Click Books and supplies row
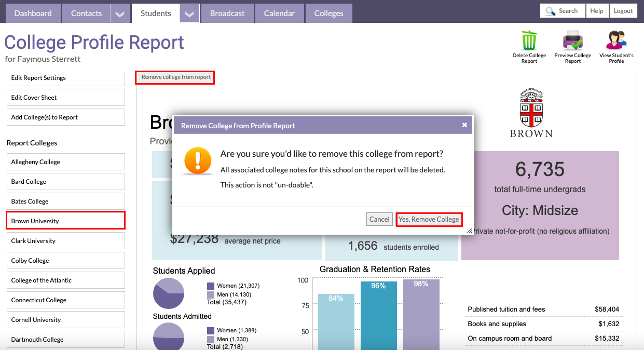 click(543, 324)
